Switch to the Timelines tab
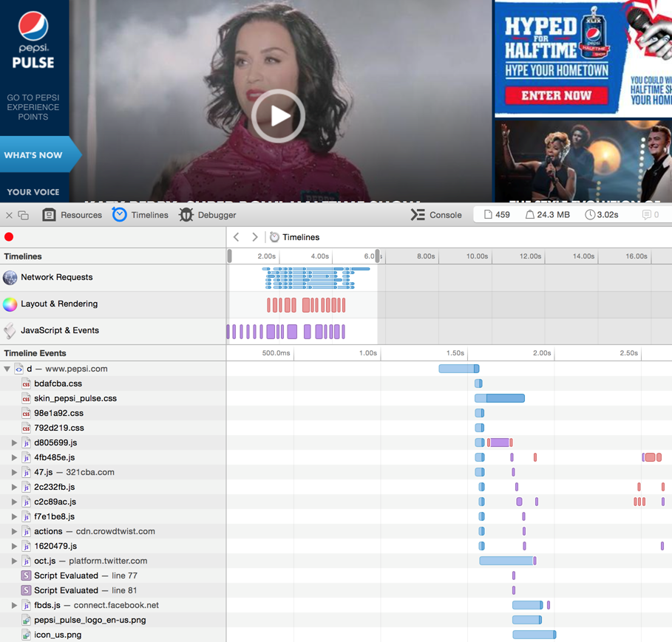Screen dimensions: 672x642 point(140,215)
